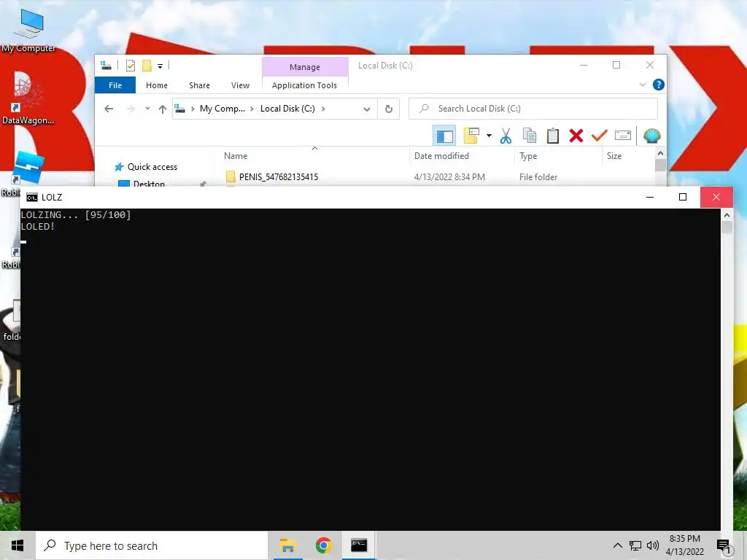The height and width of the screenshot is (560, 747).
Task: Open Explorer help with the blue question mark
Action: pos(659,85)
